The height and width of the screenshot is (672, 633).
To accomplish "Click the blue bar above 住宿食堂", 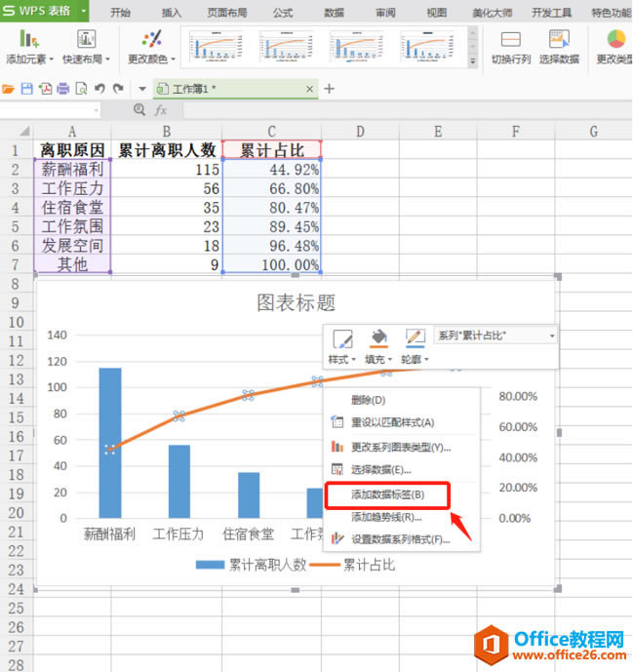I will pos(249,495).
